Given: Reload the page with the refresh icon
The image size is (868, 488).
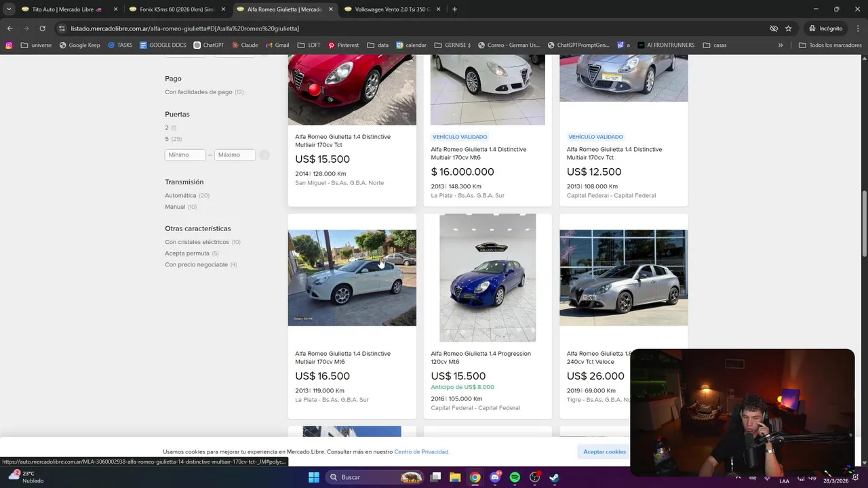Looking at the screenshot, I should [42, 28].
